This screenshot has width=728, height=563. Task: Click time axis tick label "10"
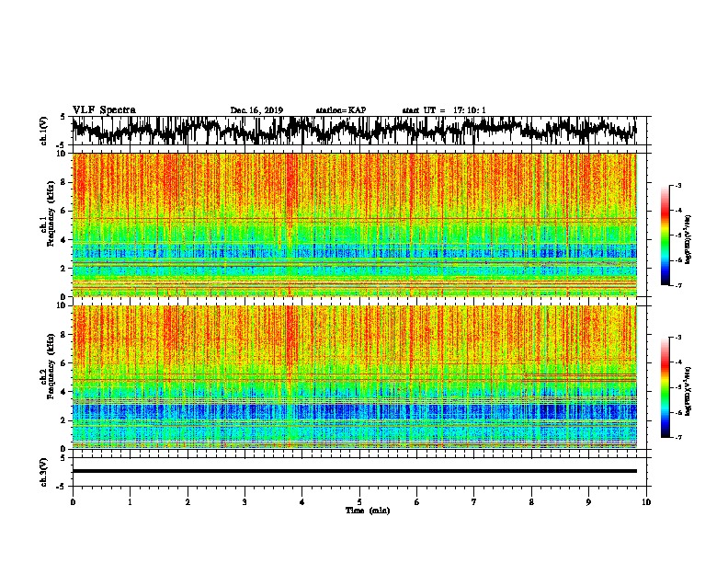click(646, 502)
